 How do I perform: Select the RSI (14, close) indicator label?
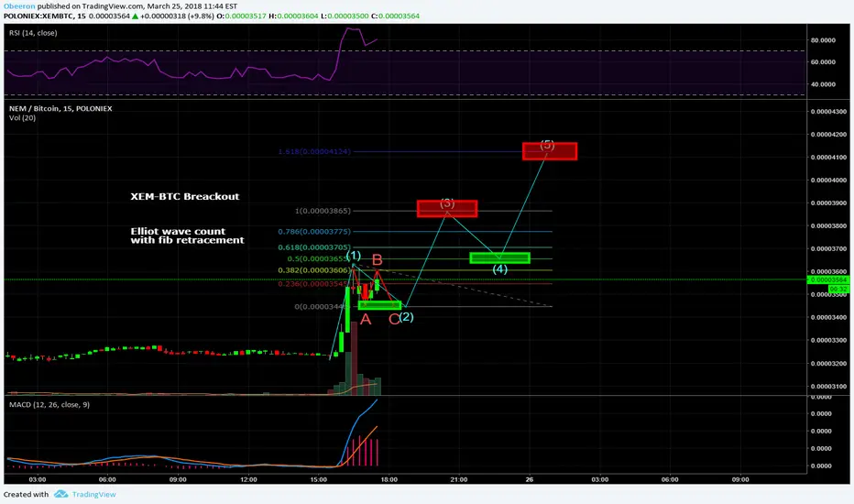pyautogui.click(x=33, y=33)
